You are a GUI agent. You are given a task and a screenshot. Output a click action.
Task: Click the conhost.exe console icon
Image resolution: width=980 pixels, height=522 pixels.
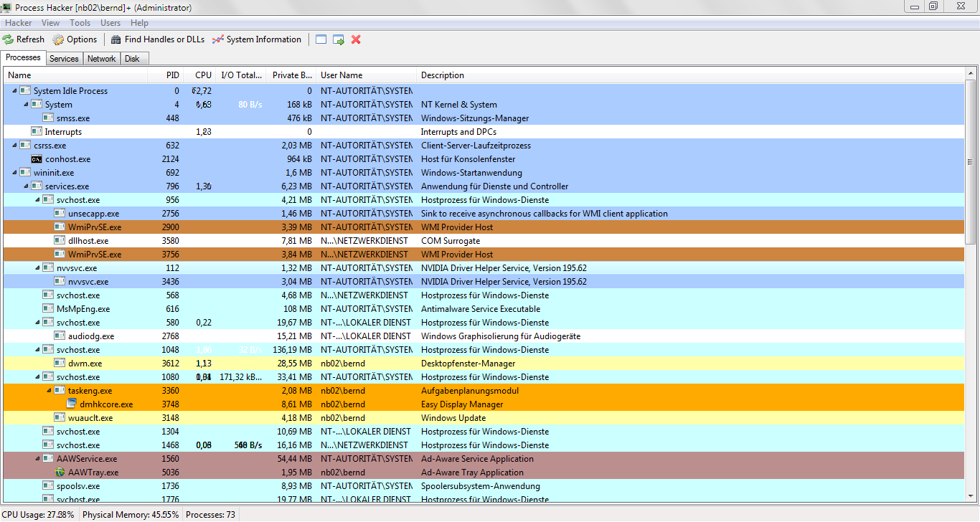coord(37,159)
